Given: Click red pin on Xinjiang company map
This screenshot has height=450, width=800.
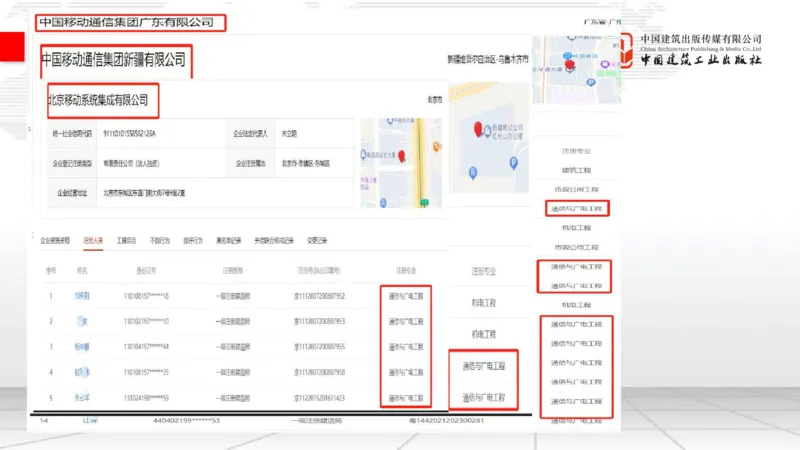Looking at the screenshot, I should click(x=478, y=129).
